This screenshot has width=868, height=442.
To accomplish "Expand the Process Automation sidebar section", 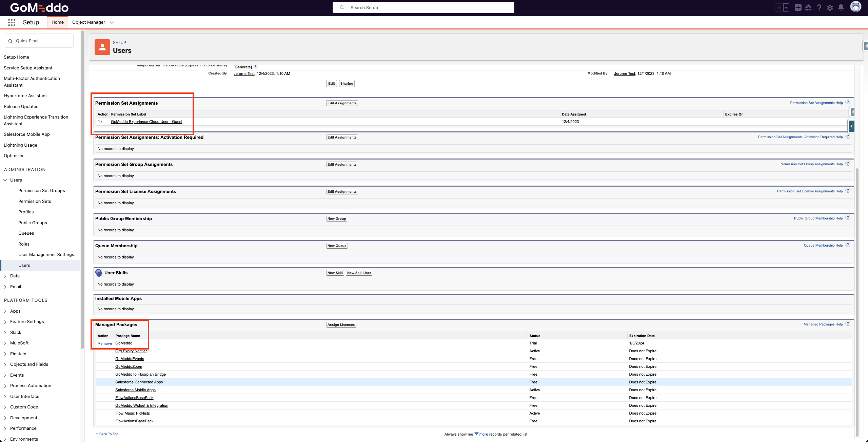I will [5, 385].
